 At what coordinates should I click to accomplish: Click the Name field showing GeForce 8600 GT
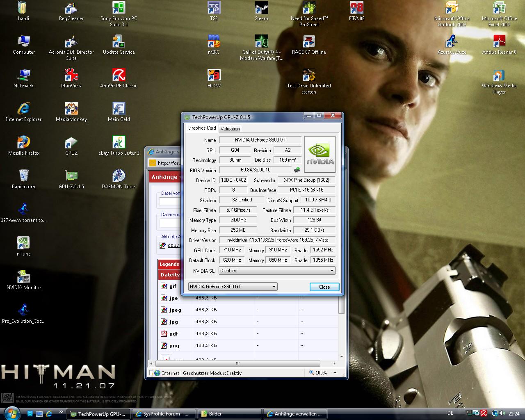pyautogui.click(x=260, y=140)
